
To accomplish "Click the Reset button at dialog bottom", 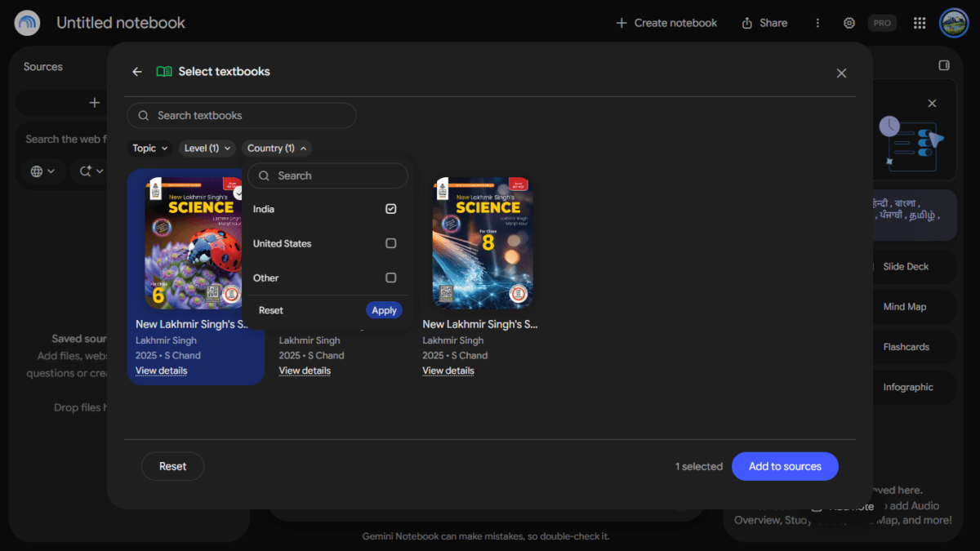I will coord(172,466).
